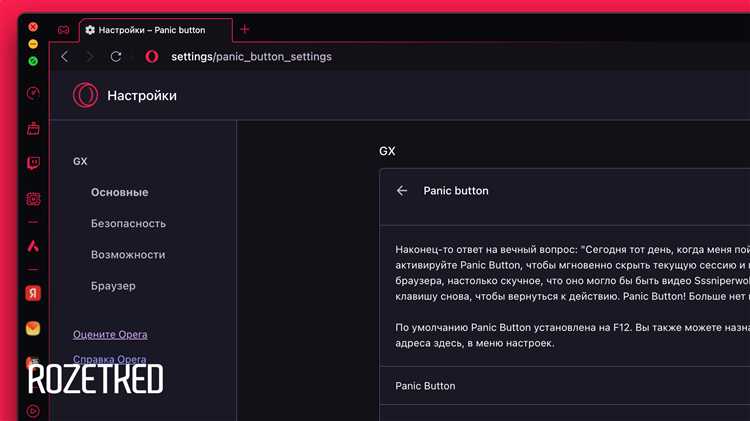Go back from Panic button settings page
Image resolution: width=750 pixels, height=421 pixels.
402,191
